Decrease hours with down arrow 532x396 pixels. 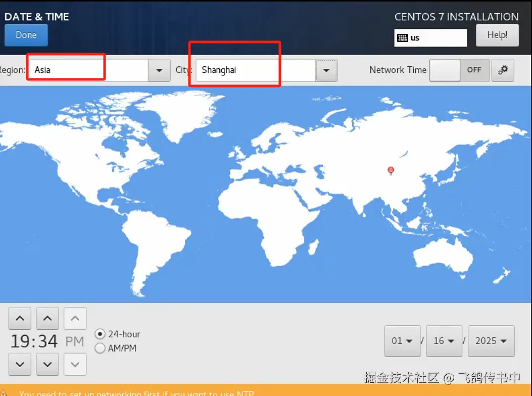coord(20,365)
